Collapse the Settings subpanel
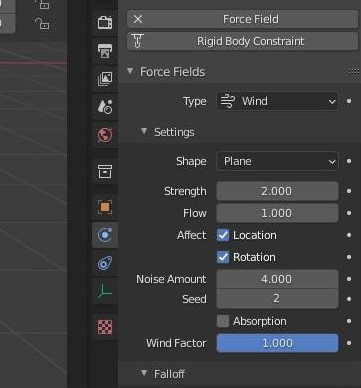361x388 pixels. pos(144,131)
